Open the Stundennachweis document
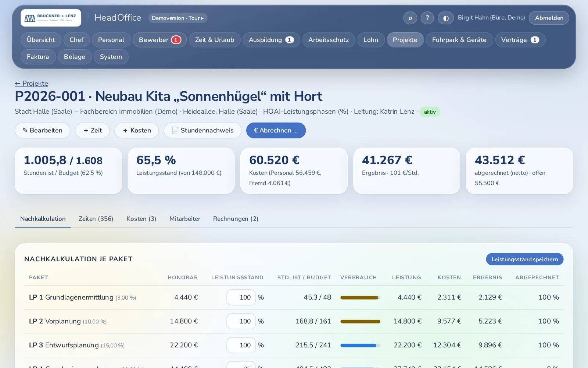This screenshot has width=588, height=368. pos(202,130)
